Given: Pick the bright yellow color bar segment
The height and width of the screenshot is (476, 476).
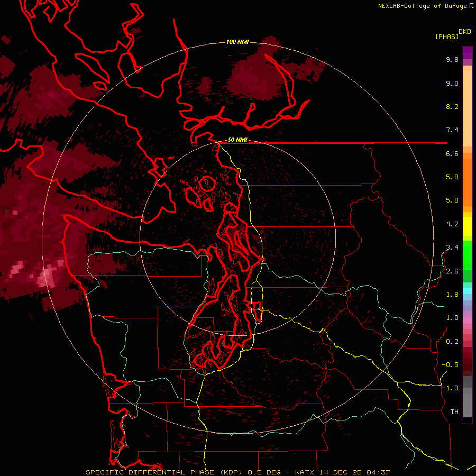Looking at the screenshot, I should (467, 226).
